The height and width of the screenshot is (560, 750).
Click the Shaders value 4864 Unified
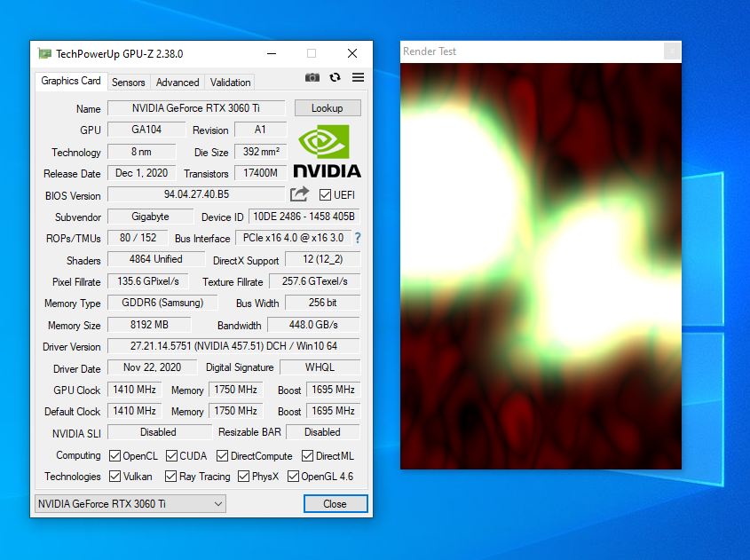point(155,259)
